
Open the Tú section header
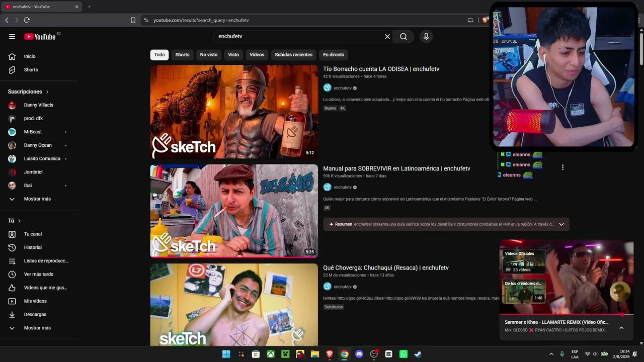coord(15,221)
